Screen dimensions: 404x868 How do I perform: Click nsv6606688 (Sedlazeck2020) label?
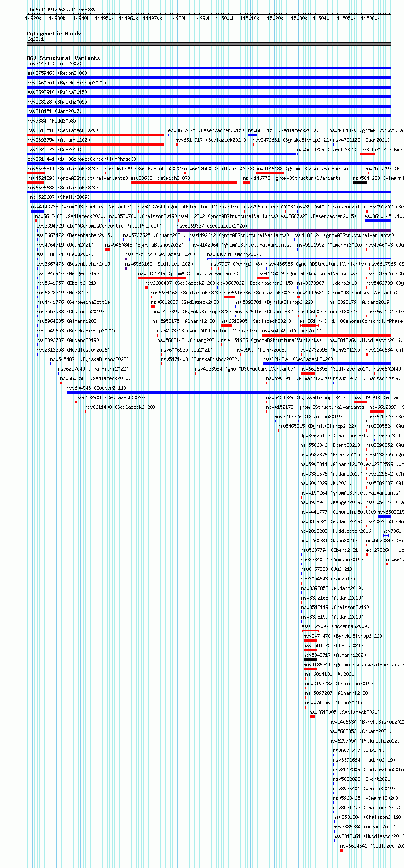pos(62,188)
